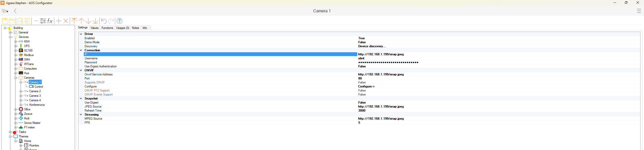The height and width of the screenshot is (150, 644).
Task: Click the purple Undo arrow icon
Action: point(104,21)
